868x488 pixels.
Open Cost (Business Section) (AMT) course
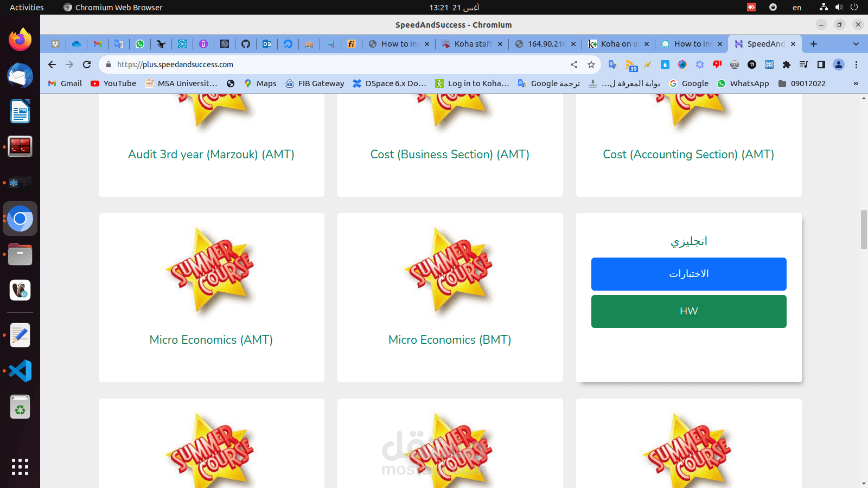pos(450,155)
